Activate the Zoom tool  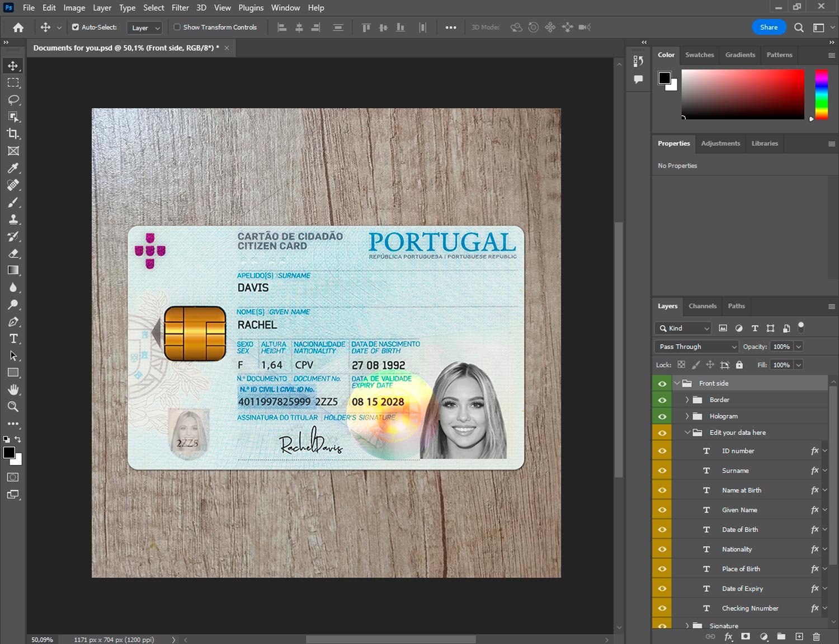[x=13, y=407]
